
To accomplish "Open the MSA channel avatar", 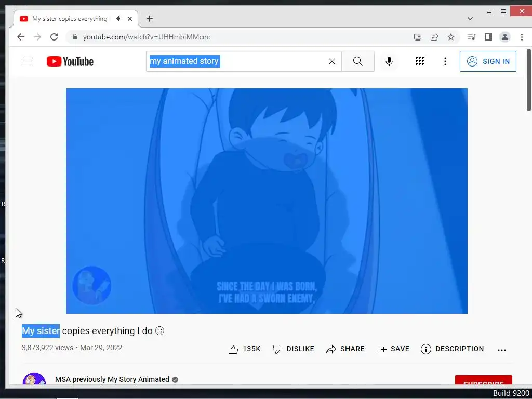I will pos(34,379).
